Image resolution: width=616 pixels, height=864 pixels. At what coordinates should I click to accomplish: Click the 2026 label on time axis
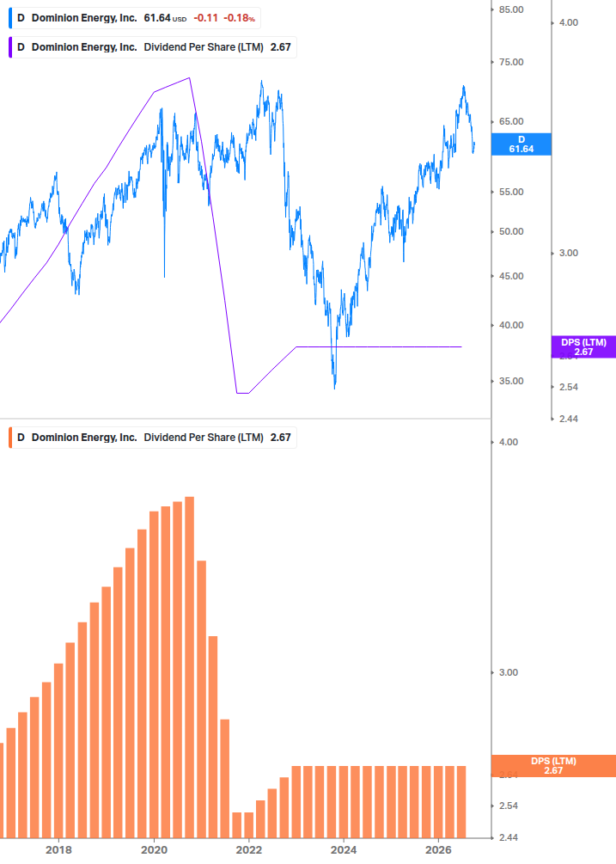pyautogui.click(x=439, y=849)
